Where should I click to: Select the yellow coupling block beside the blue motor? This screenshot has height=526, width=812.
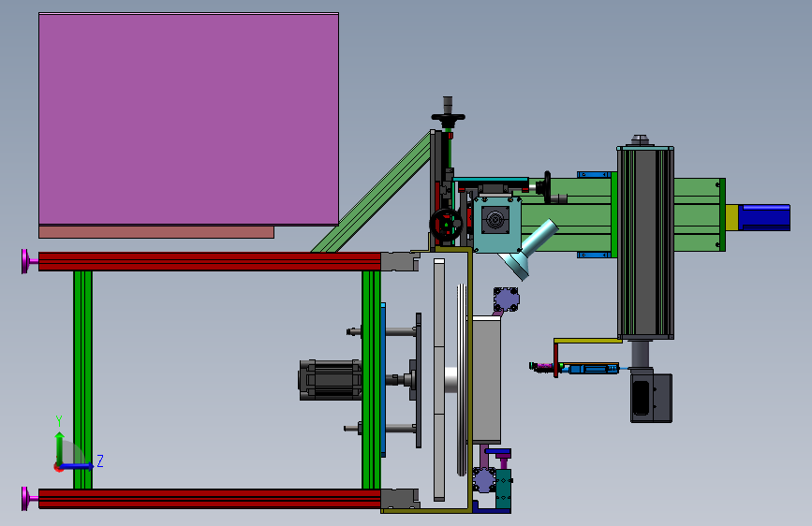[731, 217]
